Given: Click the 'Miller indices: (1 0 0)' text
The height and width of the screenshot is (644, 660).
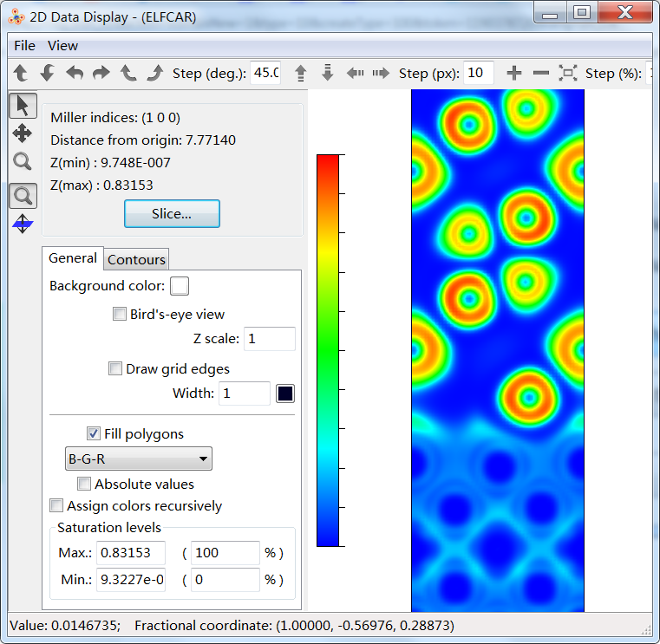Looking at the screenshot, I should pos(115,117).
